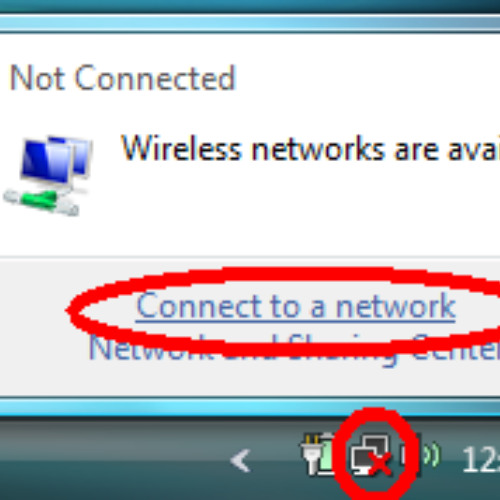Open the Network and Sharing Center link
500x500 pixels.
(294, 349)
